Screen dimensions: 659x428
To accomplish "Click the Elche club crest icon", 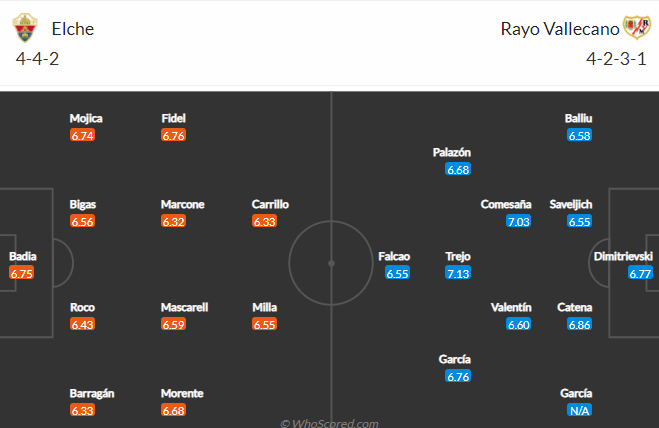I will coord(25,28).
